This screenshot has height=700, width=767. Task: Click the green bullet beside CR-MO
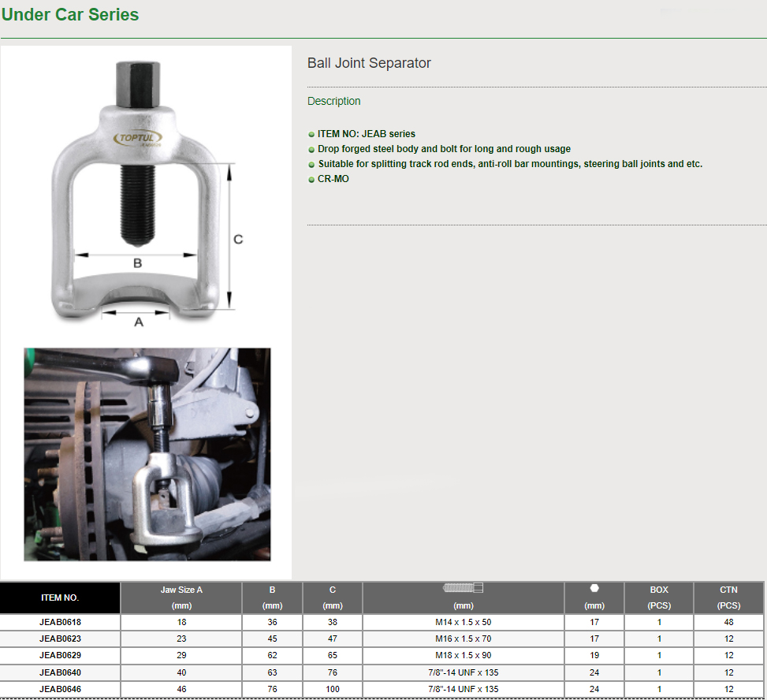pyautogui.click(x=311, y=180)
